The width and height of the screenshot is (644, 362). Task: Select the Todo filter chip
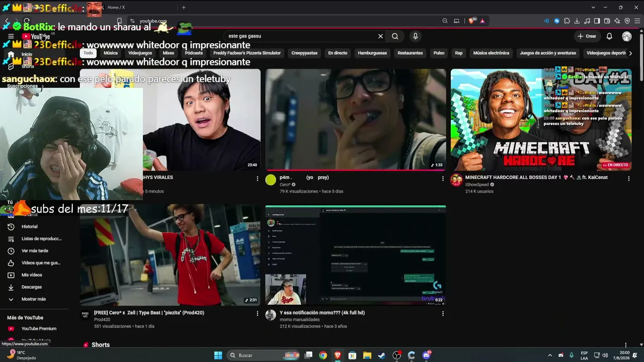click(x=88, y=53)
